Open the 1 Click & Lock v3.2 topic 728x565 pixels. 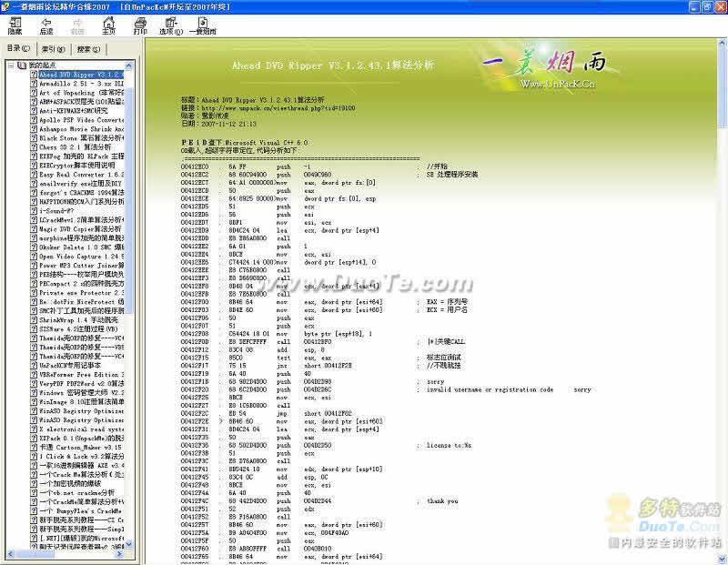pos(81,457)
